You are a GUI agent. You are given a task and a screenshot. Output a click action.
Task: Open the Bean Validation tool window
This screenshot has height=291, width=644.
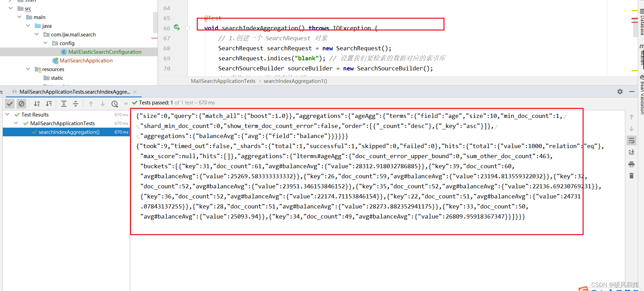(641, 94)
